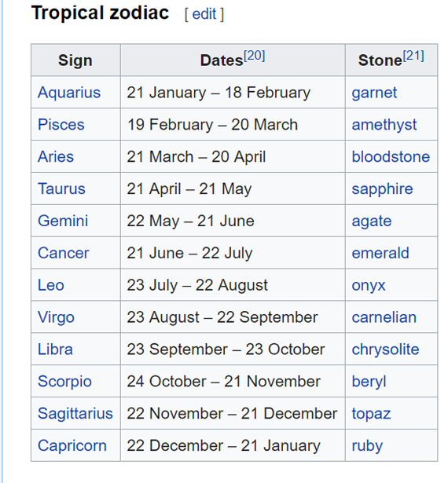Viewport: 448px width, 483px height.
Task: Open the Scorpio sign link
Action: click(64, 382)
